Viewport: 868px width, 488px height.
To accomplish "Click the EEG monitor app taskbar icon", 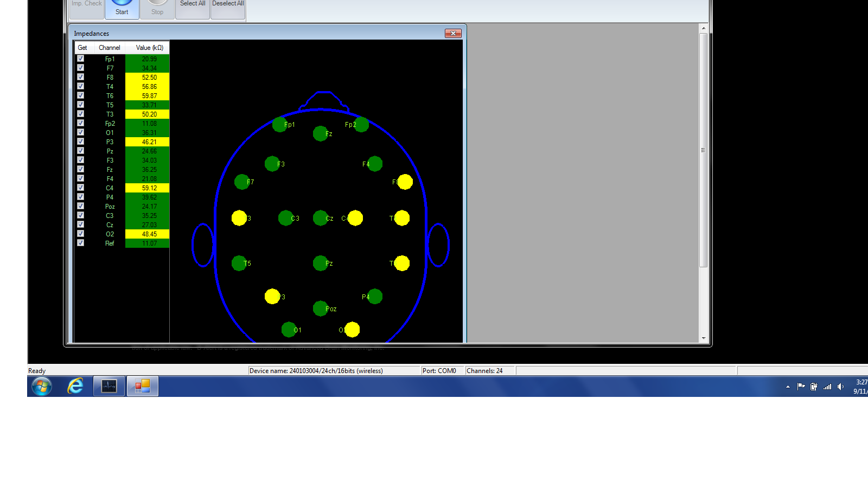I will [109, 386].
